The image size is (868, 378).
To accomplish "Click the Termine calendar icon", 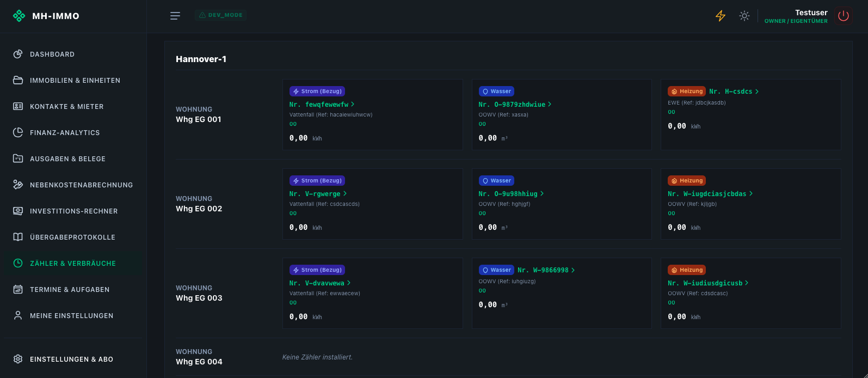I will 18,289.
